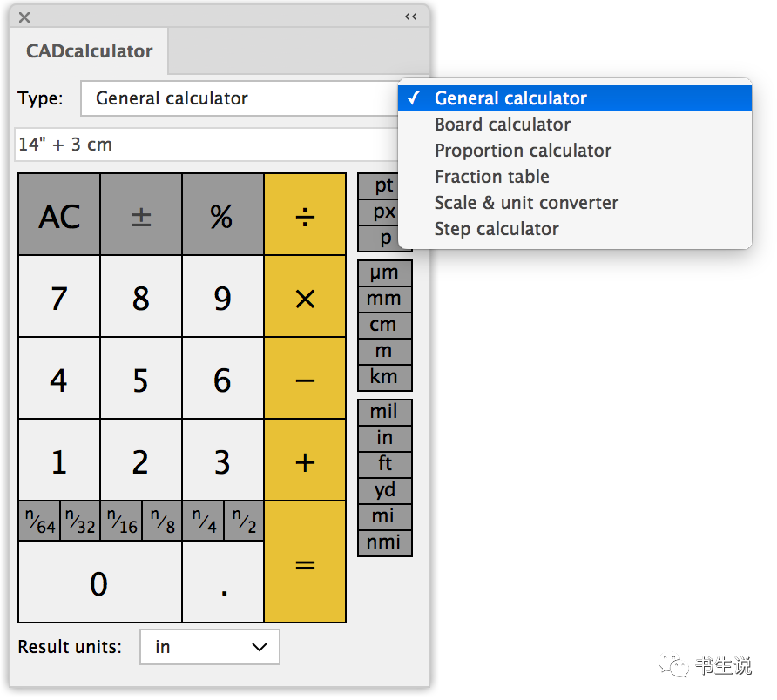This screenshot has height=700, width=777.
Task: Switch to the CADcalculator tab
Action: tap(89, 51)
